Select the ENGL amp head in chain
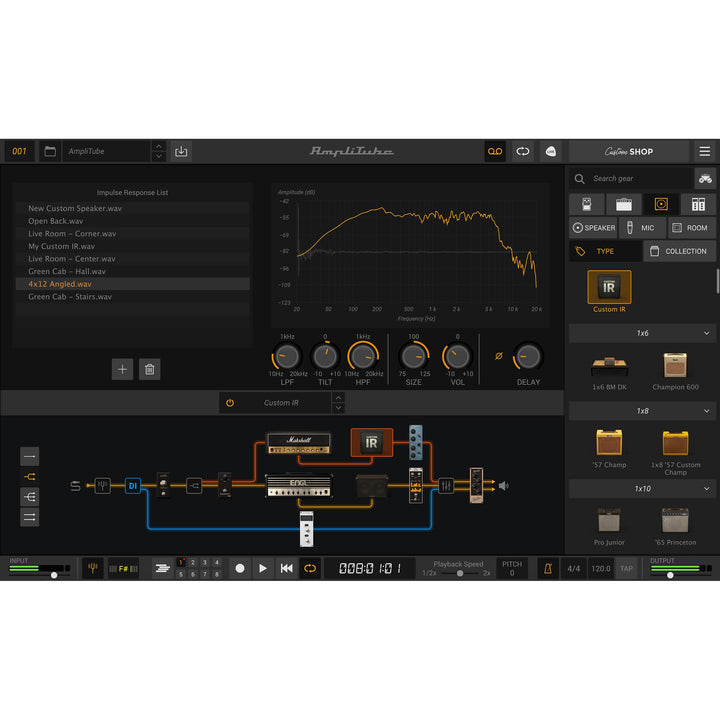Viewport: 720px width, 720px height. click(x=299, y=486)
